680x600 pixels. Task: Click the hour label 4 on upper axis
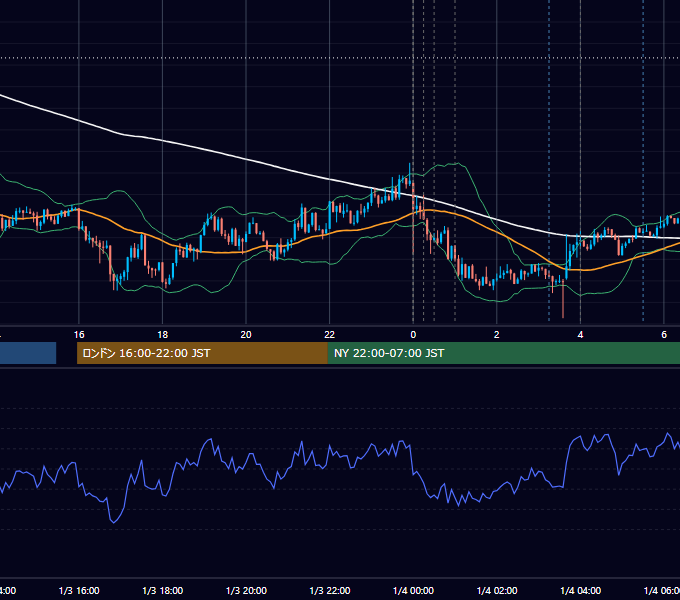click(580, 335)
